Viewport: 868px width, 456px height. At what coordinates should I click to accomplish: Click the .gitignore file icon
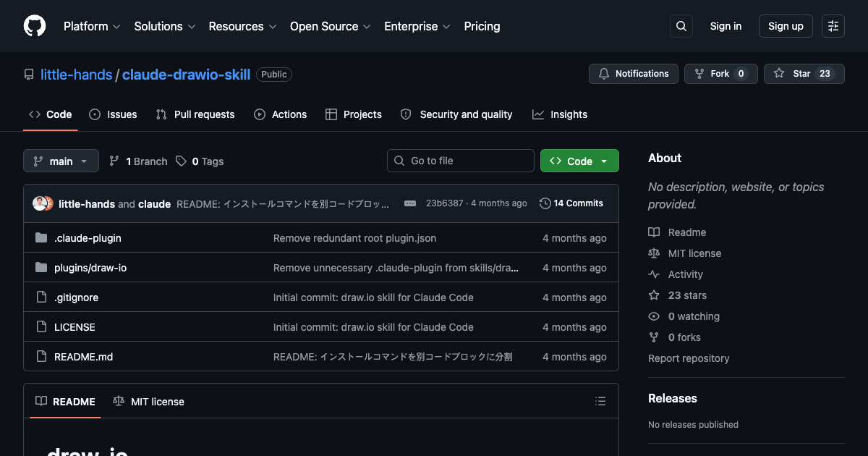(x=41, y=297)
